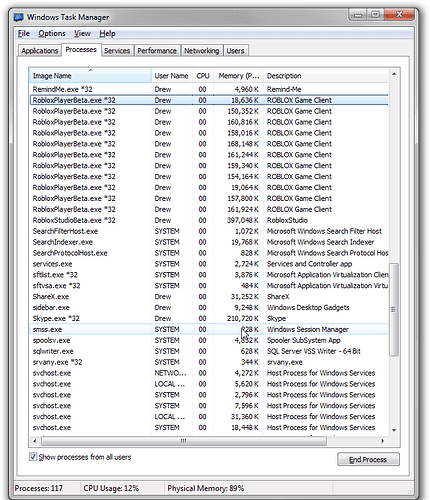Select the srvany.exe *32 process
The width and height of the screenshot is (430, 500).
click(x=209, y=362)
